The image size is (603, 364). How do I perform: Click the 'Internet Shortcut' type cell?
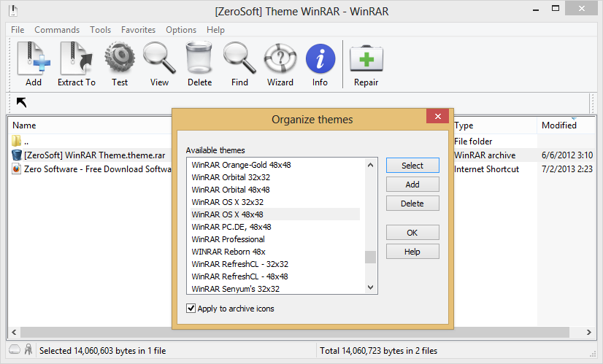486,169
